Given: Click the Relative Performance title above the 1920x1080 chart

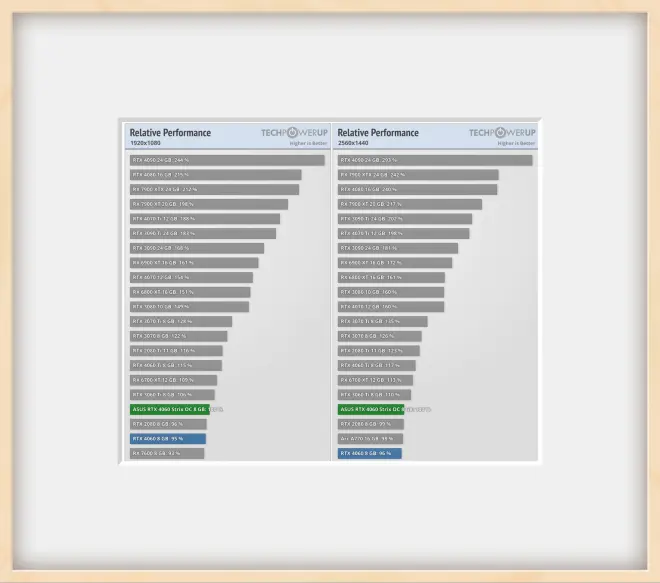Looking at the screenshot, I should [x=170, y=132].
